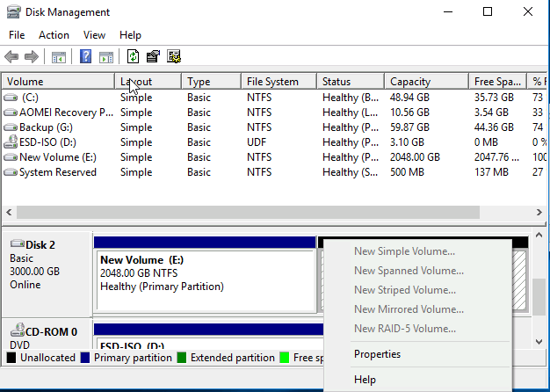Open the Help menu
Viewport: 550px width, 392px height.
click(130, 35)
